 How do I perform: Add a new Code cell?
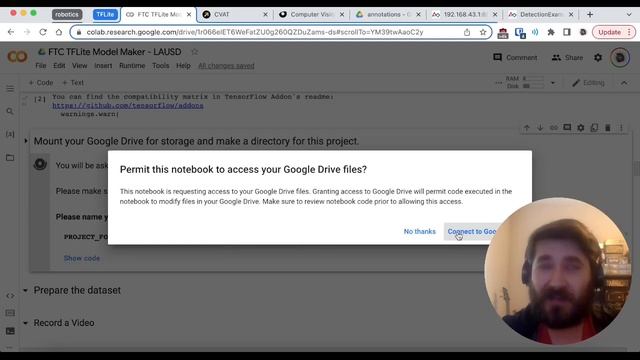(41, 82)
